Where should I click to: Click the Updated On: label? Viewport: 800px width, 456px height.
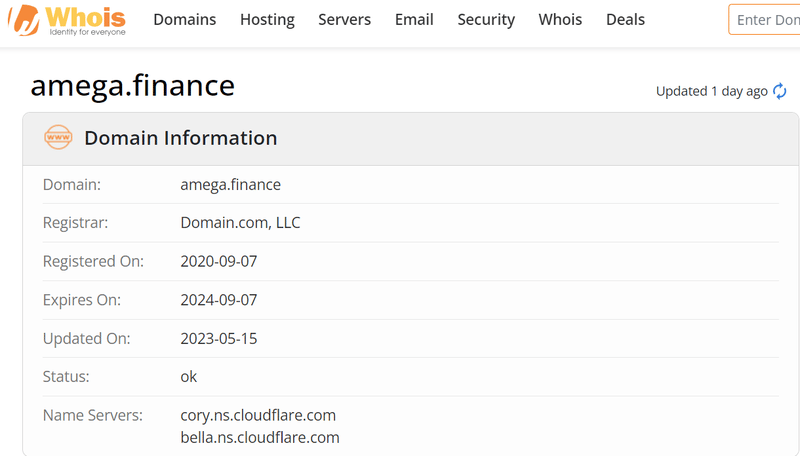tap(87, 339)
